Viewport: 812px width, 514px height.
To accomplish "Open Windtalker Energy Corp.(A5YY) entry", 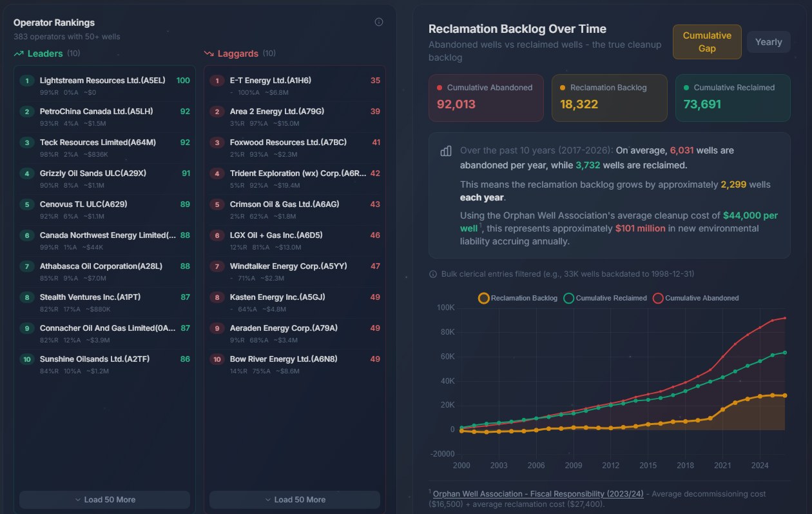I will 295,272.
